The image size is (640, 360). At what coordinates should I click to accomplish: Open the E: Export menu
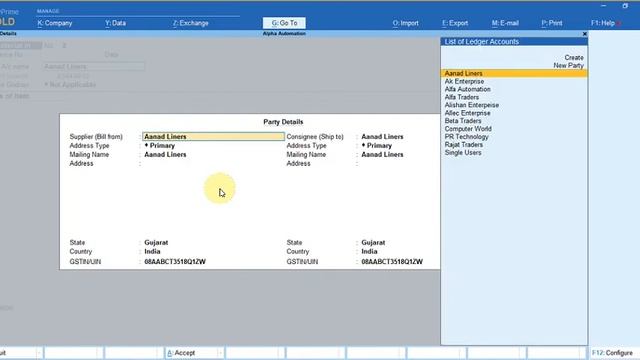[x=455, y=23]
